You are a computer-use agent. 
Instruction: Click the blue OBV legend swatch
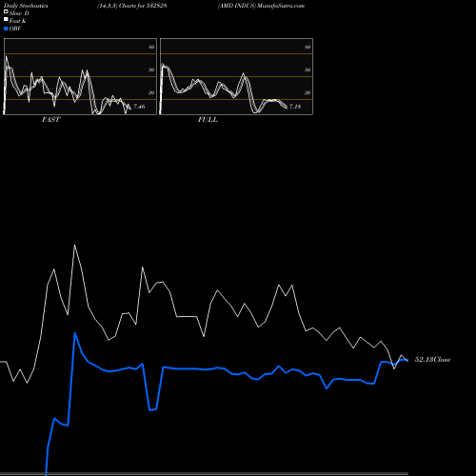[x=6, y=29]
